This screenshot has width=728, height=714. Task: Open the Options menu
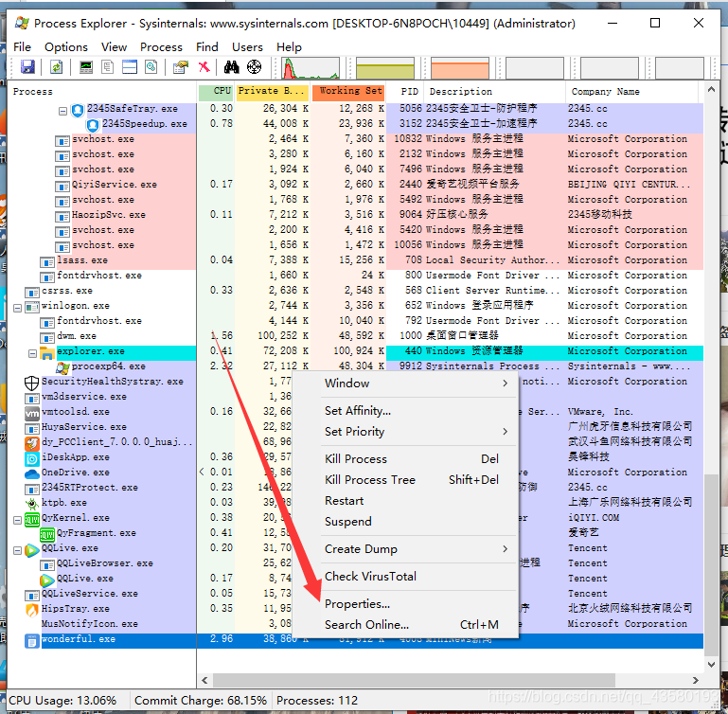[x=66, y=47]
